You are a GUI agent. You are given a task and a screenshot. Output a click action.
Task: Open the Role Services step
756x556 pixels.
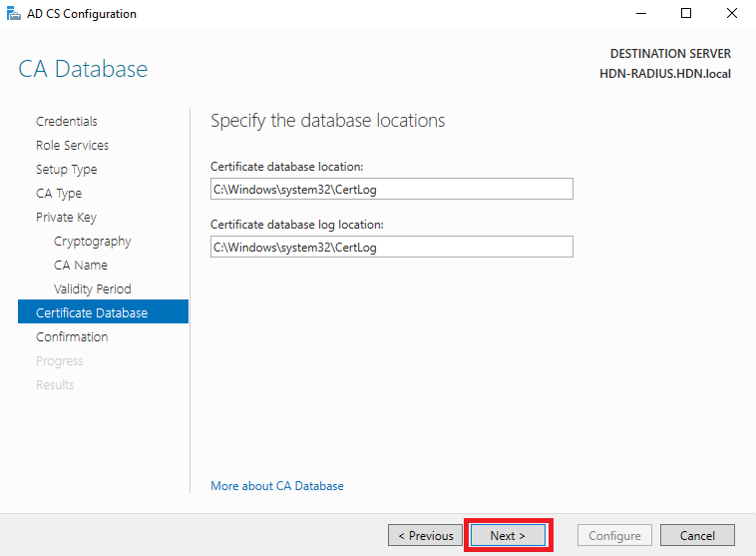(x=73, y=146)
